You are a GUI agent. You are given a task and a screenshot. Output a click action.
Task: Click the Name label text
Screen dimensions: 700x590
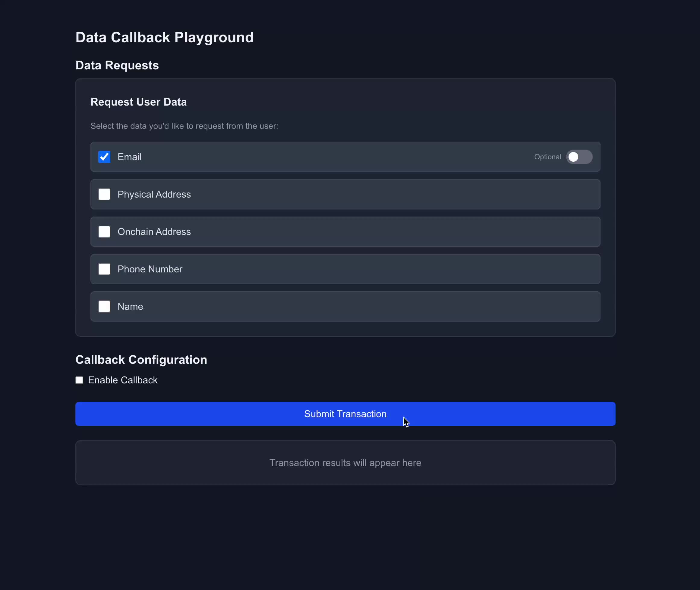130,306
